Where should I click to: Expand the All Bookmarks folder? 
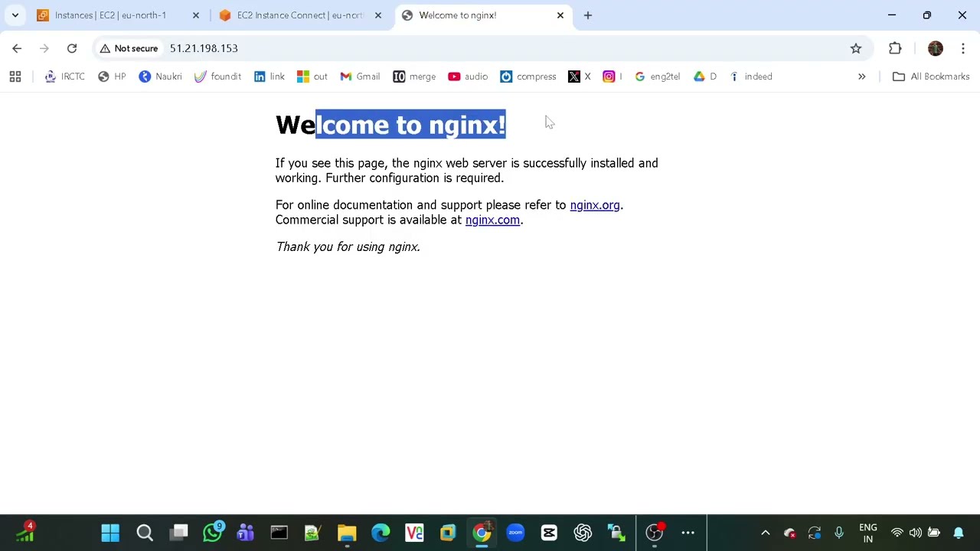pos(931,77)
